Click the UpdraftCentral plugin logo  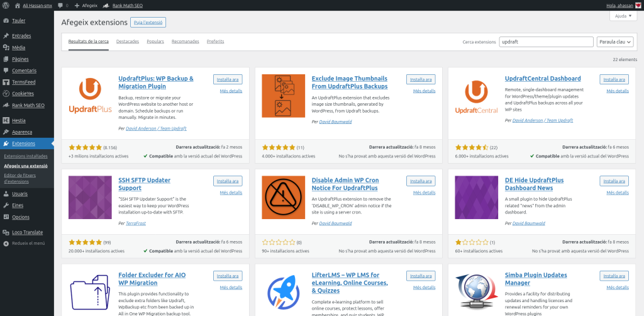[476, 96]
